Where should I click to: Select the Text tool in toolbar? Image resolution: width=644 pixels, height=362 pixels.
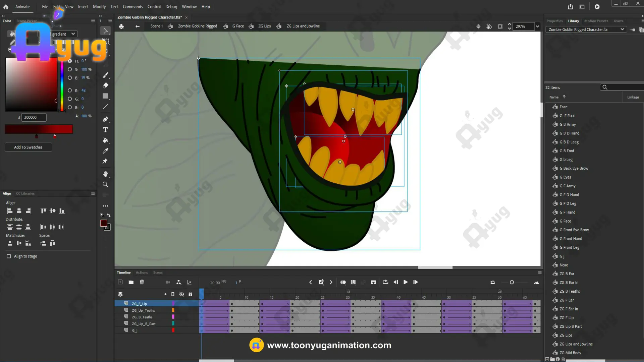tap(105, 130)
